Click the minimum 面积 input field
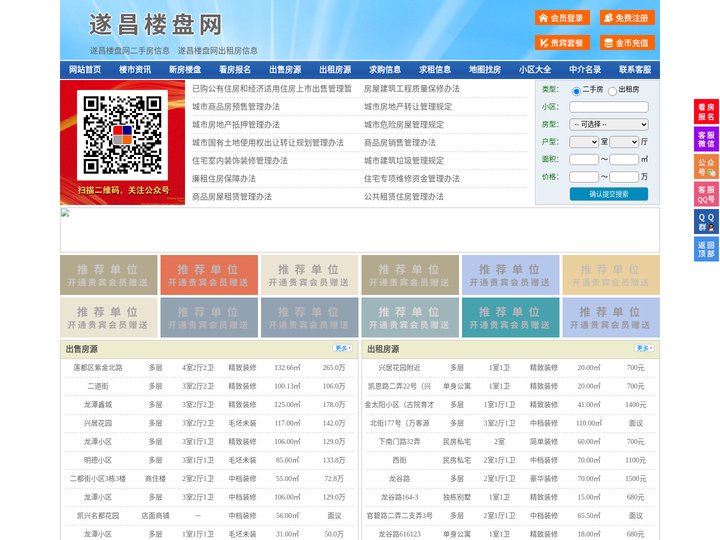 (584, 159)
